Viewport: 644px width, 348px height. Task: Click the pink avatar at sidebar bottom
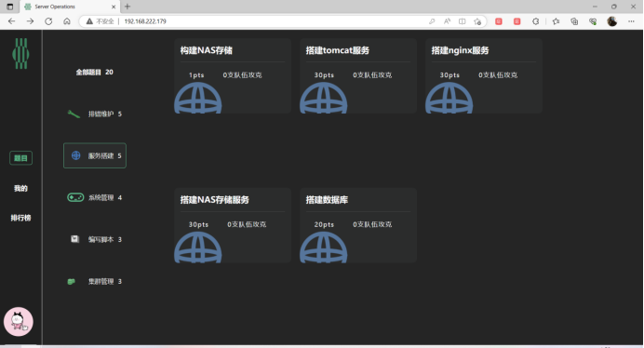19,322
